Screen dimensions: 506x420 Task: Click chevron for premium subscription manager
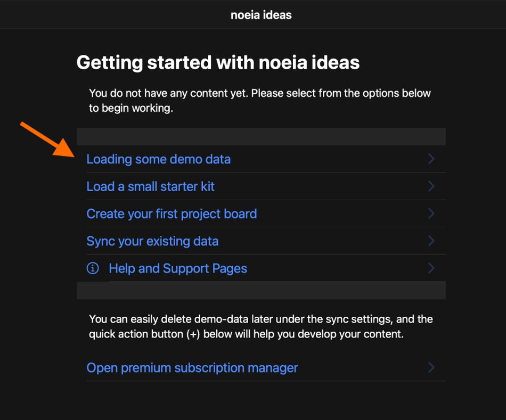pyautogui.click(x=431, y=368)
